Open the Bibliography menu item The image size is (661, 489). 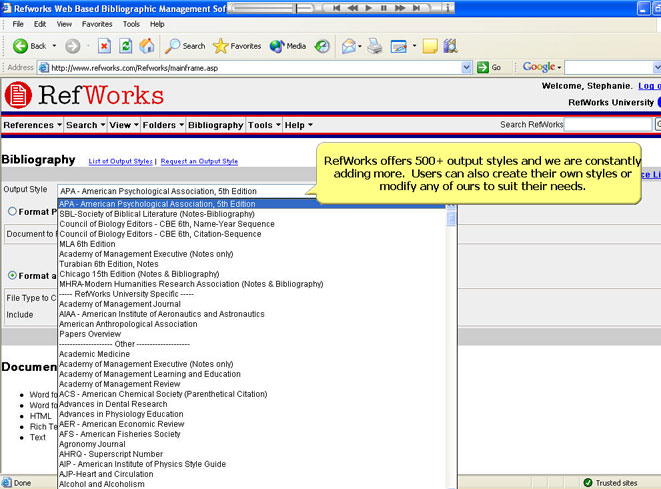click(x=215, y=125)
